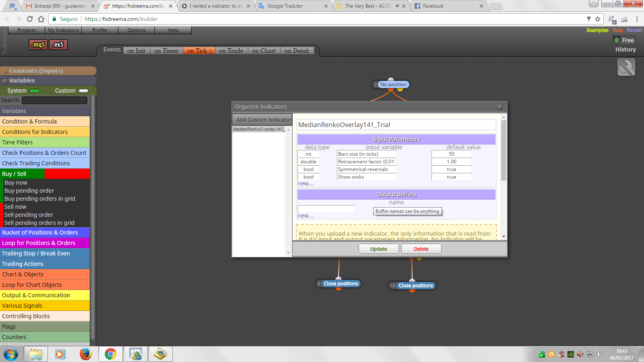644x362 pixels.
Task: Export the .ex5 compiled file
Action: [58, 45]
